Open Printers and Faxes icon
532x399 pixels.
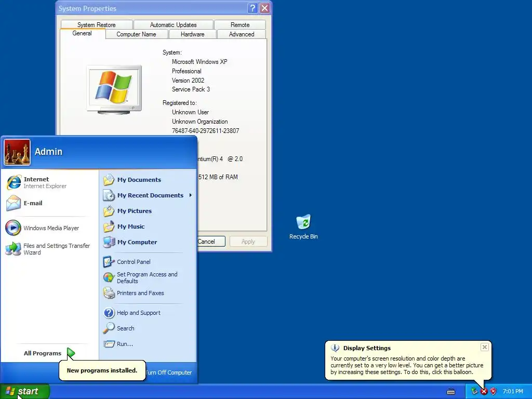point(109,293)
